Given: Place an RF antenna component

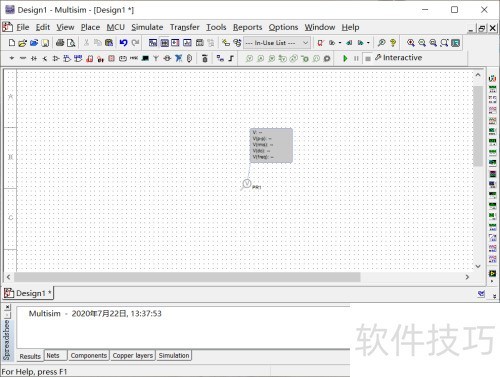Looking at the screenshot, I should click(x=156, y=58).
